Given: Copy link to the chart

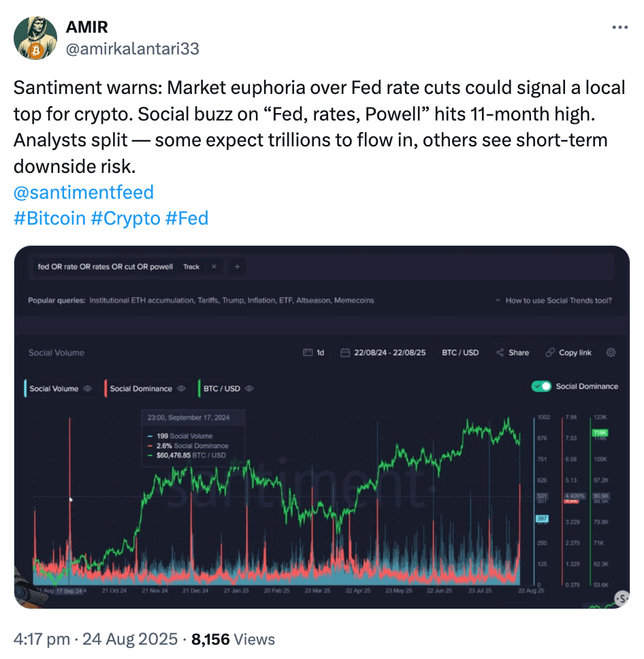Looking at the screenshot, I should coord(568,353).
